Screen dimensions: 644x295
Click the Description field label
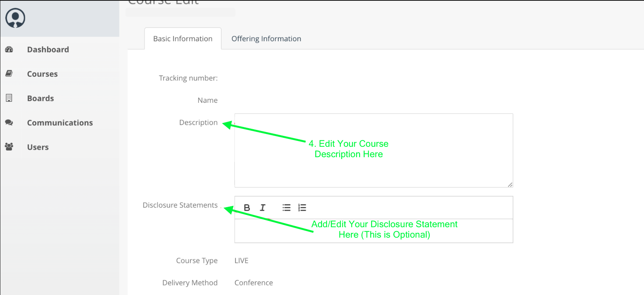point(199,123)
